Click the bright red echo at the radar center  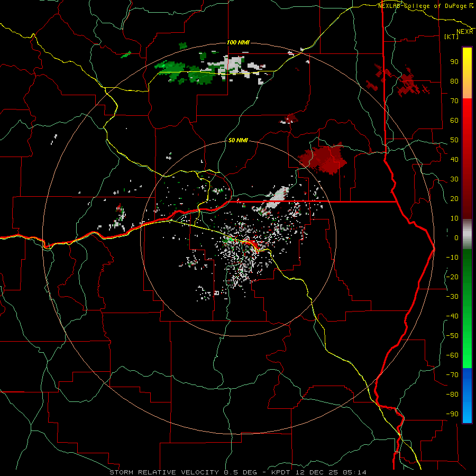tap(252, 243)
